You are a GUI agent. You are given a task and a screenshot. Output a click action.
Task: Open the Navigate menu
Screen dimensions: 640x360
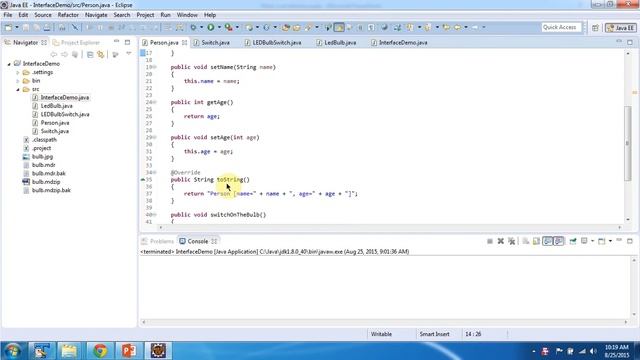[x=96, y=15]
